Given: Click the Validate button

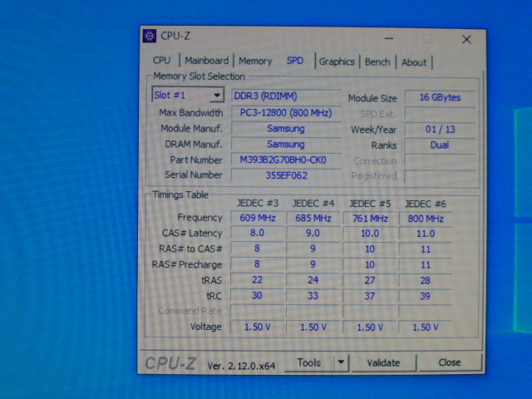Looking at the screenshot, I should coord(383,362).
